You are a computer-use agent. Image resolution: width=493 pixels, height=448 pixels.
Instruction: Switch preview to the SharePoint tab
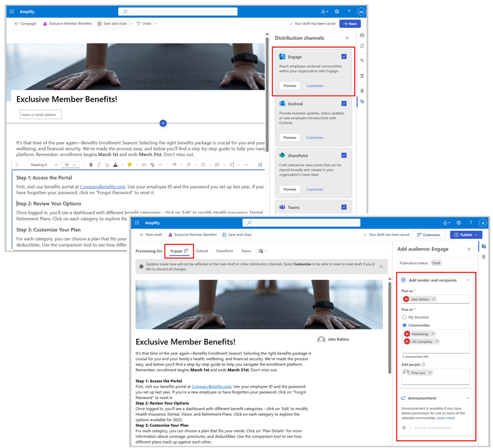[224, 251]
